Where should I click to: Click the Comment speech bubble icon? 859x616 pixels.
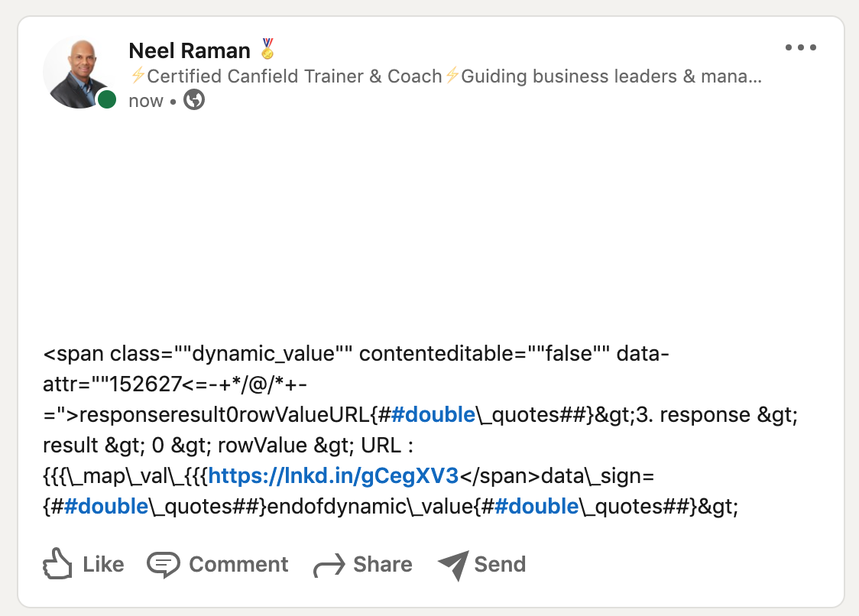164,565
